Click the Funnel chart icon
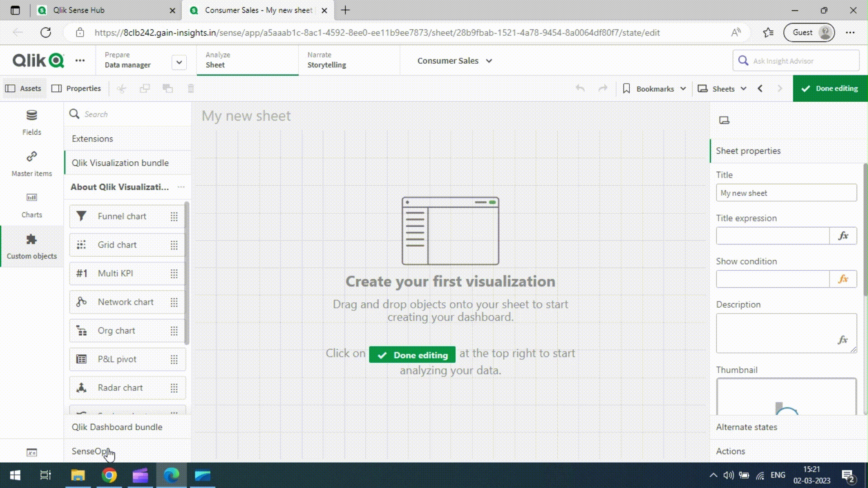Screen dimensions: 868x488 point(81,216)
